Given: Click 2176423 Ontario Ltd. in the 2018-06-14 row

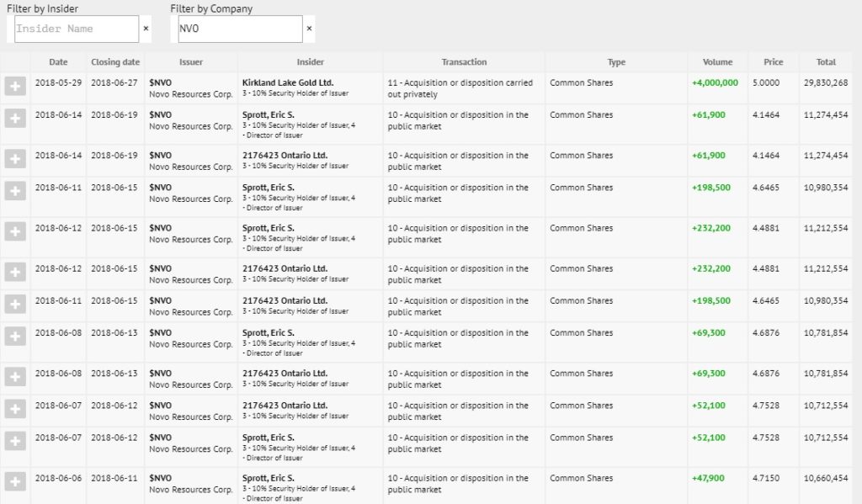Looking at the screenshot, I should click(x=285, y=156).
